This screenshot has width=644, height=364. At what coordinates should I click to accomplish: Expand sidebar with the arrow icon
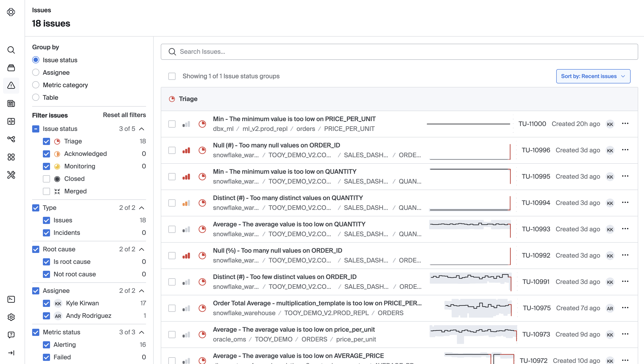11,353
